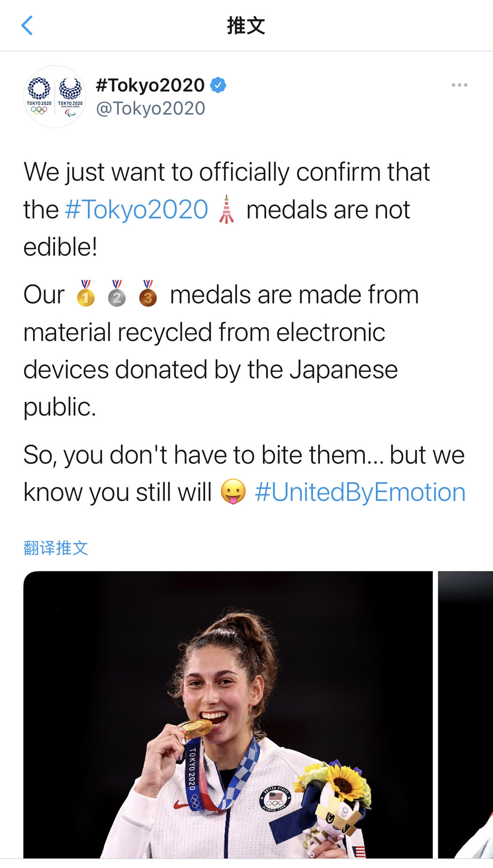This screenshot has width=493, height=868.
Task: Open the Tokyo2020 profile avatar
Action: (x=55, y=97)
